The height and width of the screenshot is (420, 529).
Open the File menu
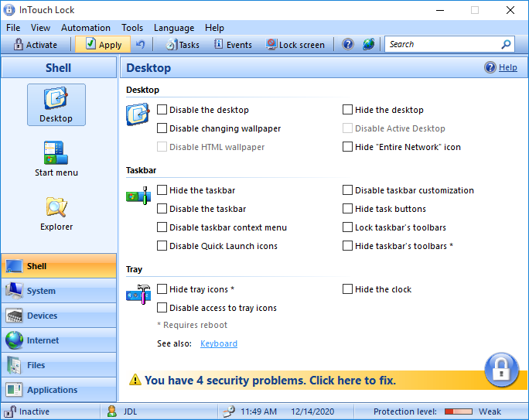[x=13, y=28]
